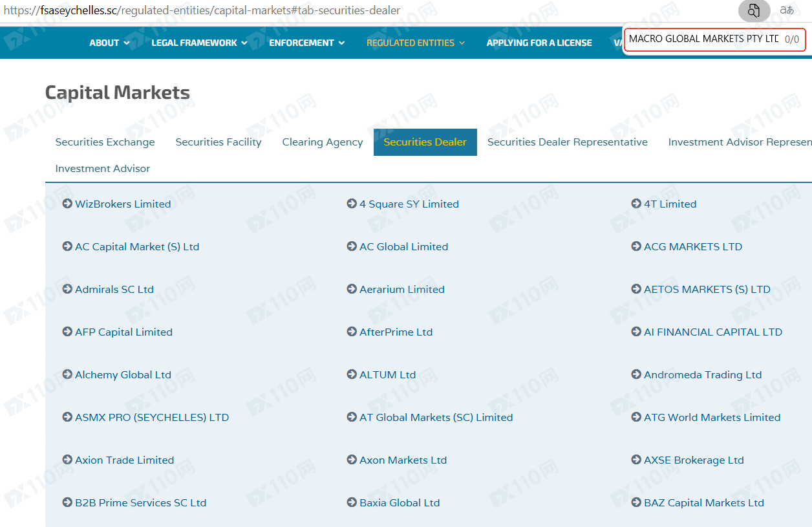
Task: Switch to the Clearing Agency tab
Action: tap(323, 142)
